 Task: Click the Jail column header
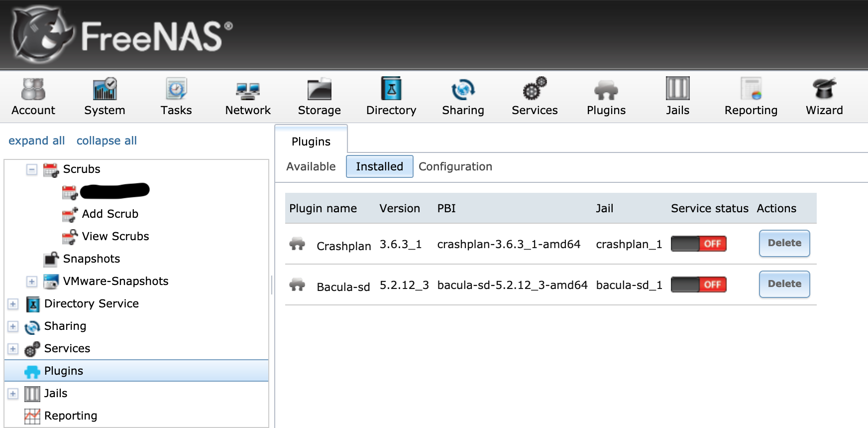tap(605, 208)
